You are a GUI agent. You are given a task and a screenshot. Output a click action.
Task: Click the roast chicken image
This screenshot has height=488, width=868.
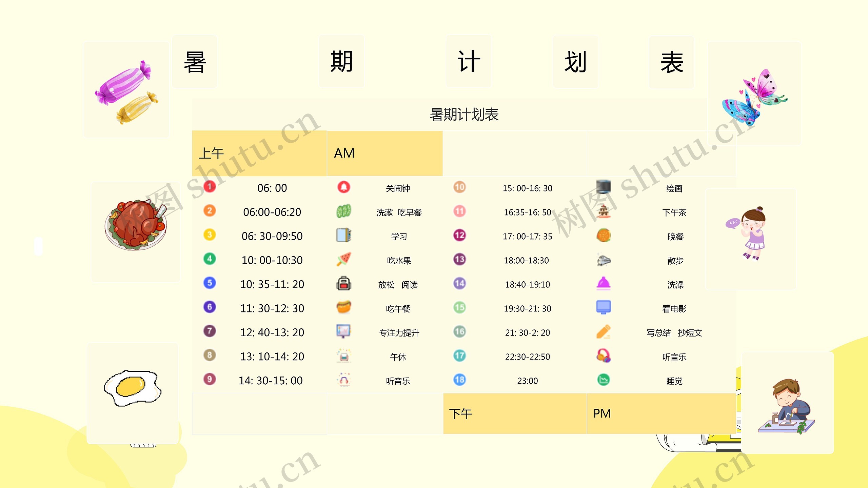136,225
